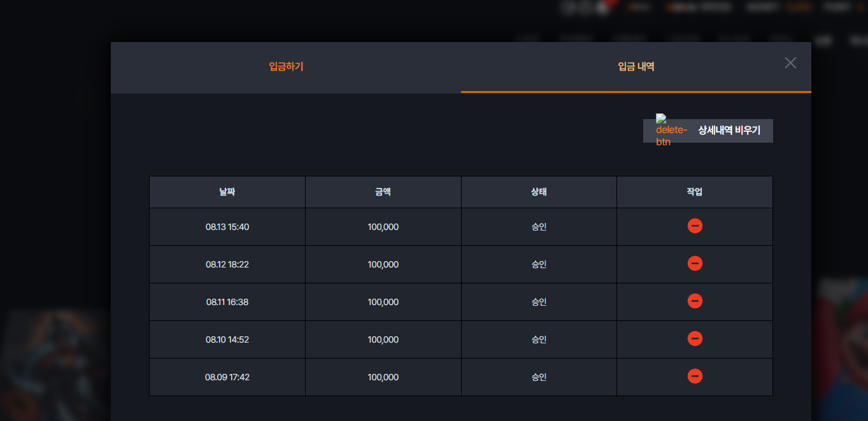Image resolution: width=868 pixels, height=421 pixels.
Task: Click red minus icon in 08.10 14:52 row
Action: point(695,339)
